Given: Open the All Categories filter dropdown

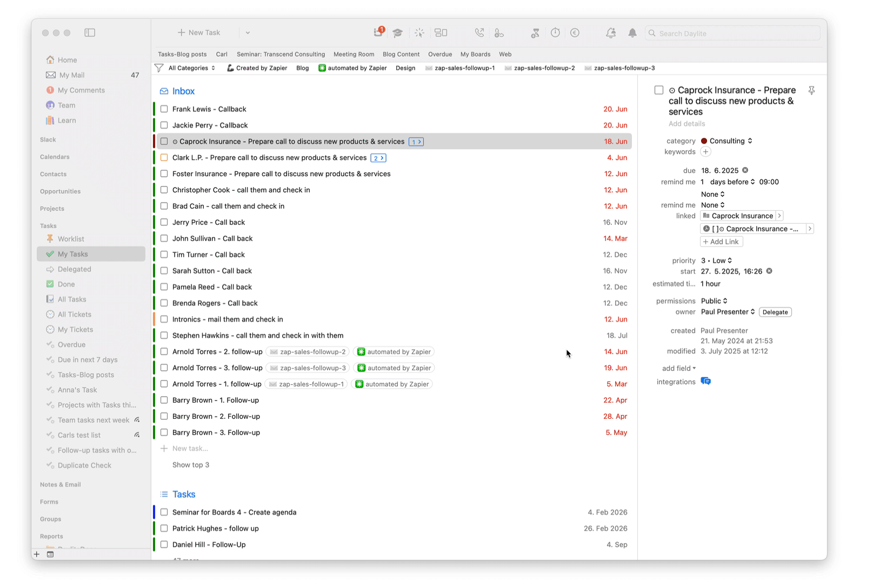Looking at the screenshot, I should tap(192, 68).
